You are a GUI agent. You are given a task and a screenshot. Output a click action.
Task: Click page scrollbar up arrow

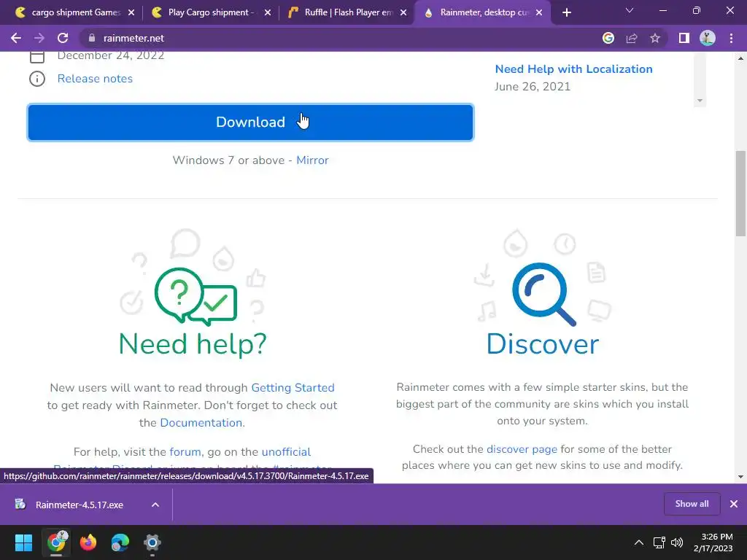pyautogui.click(x=741, y=58)
